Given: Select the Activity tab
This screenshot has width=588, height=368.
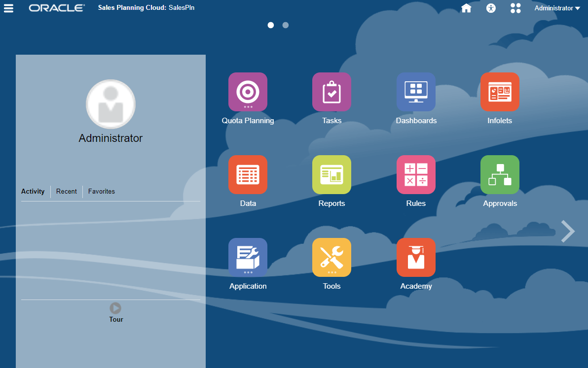Looking at the screenshot, I should (33, 191).
